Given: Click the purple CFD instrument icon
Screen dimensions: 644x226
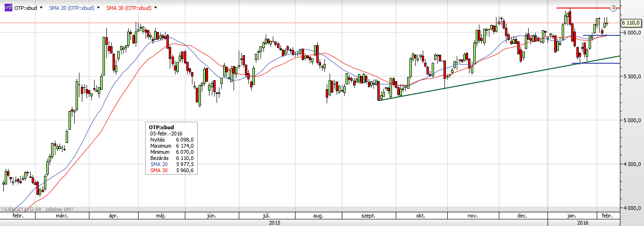Looking at the screenshot, I should [x=9, y=8].
